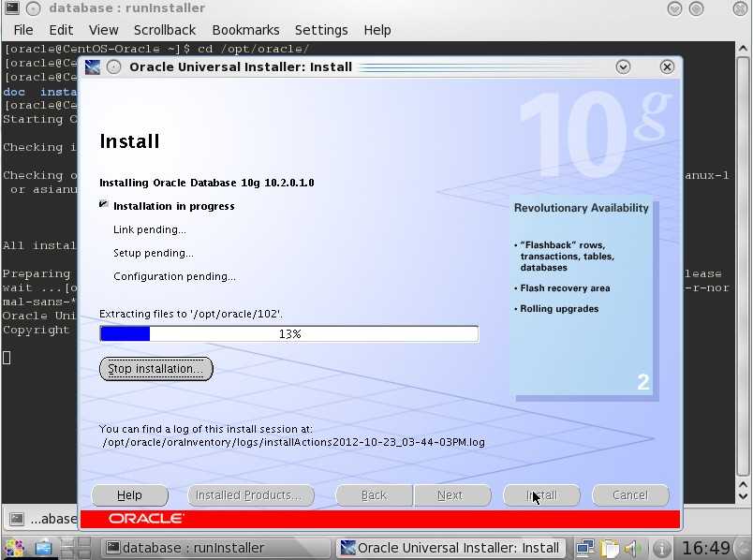Click the Cancel button in installer

click(630, 495)
